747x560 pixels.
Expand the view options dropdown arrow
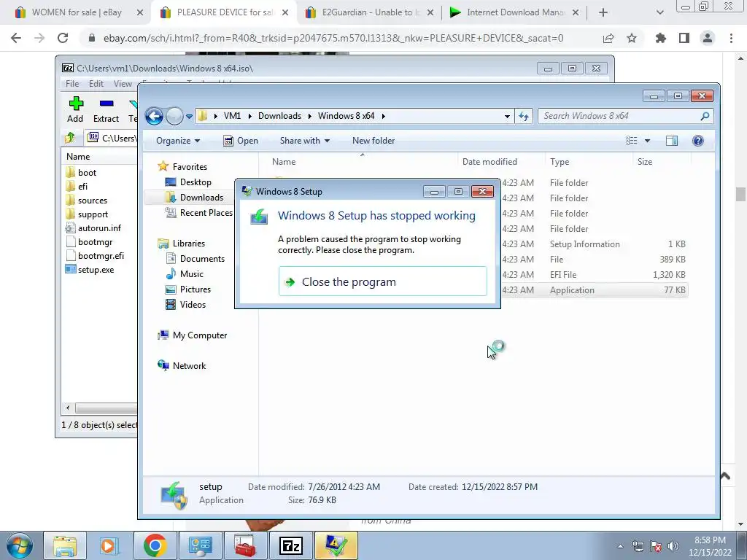click(648, 141)
